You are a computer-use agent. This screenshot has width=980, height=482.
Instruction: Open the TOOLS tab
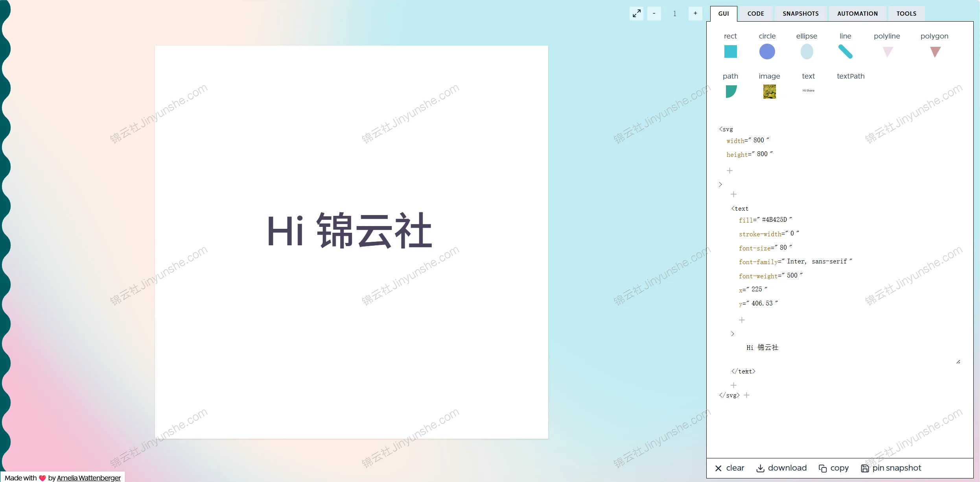pyautogui.click(x=906, y=14)
